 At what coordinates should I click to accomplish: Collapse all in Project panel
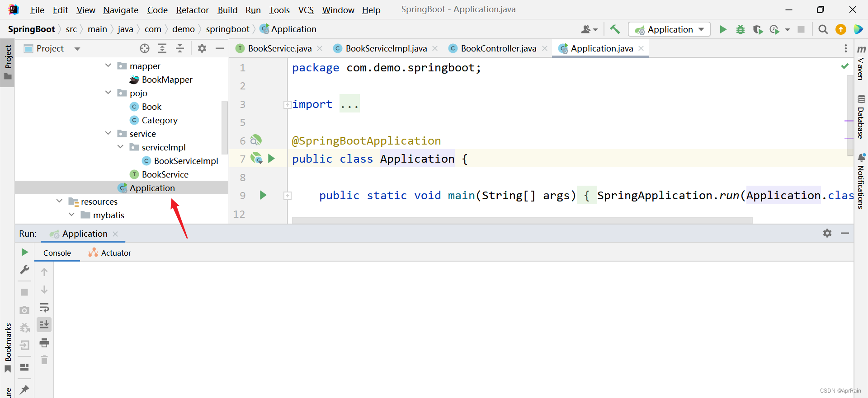[x=180, y=48]
